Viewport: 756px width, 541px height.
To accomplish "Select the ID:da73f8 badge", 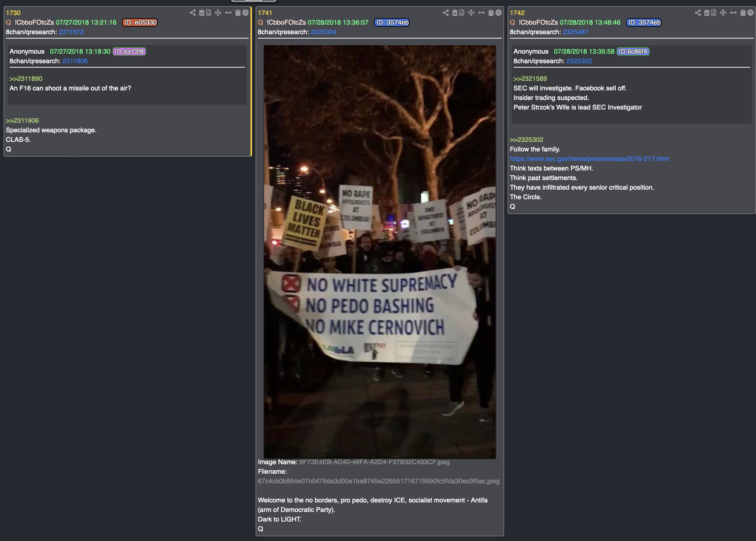I will [129, 51].
